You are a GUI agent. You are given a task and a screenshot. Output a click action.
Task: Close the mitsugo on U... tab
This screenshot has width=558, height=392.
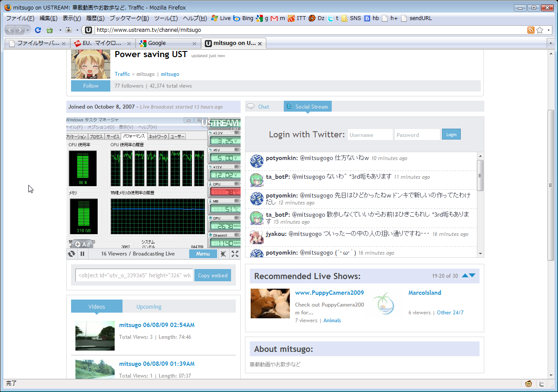pos(260,44)
